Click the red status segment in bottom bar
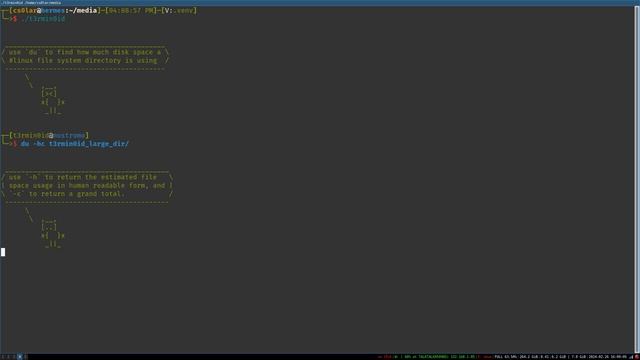 click(x=384, y=357)
